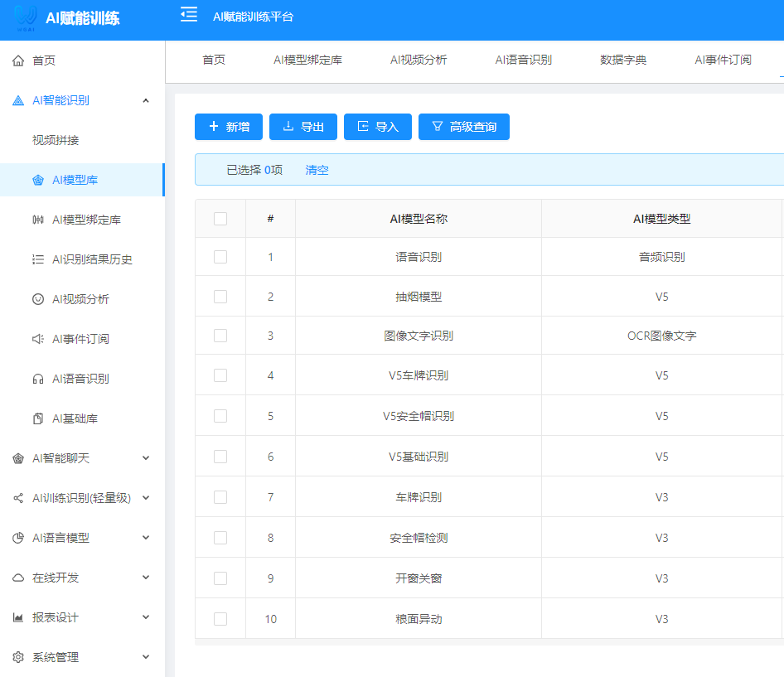Collapse the AI智能识别 menu section
The width and height of the screenshot is (784, 677).
(x=146, y=99)
